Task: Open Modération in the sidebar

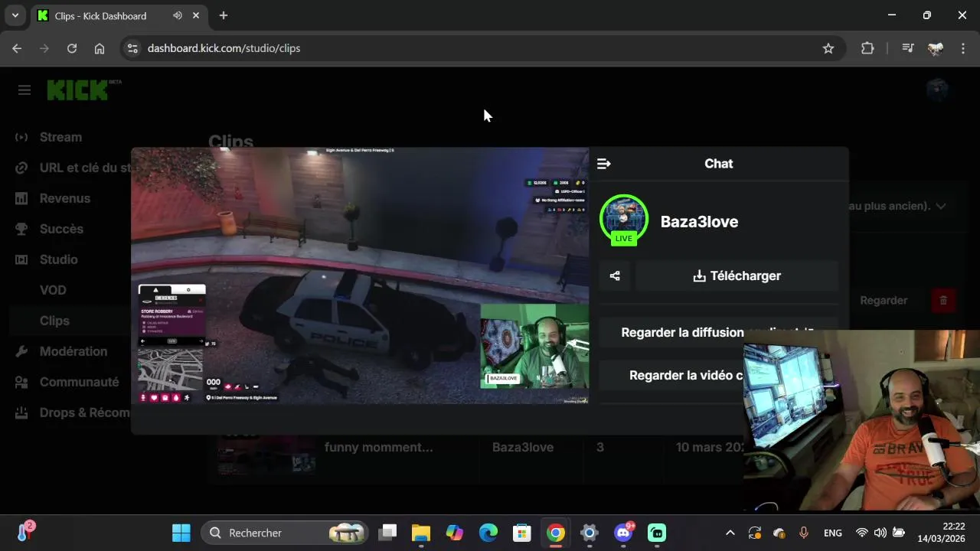Action: point(73,351)
